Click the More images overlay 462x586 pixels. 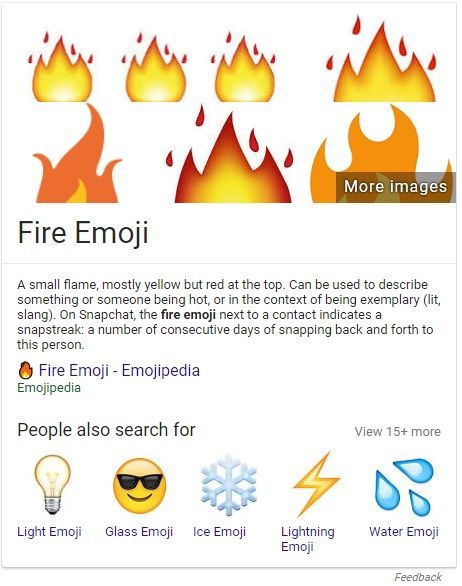[395, 187]
